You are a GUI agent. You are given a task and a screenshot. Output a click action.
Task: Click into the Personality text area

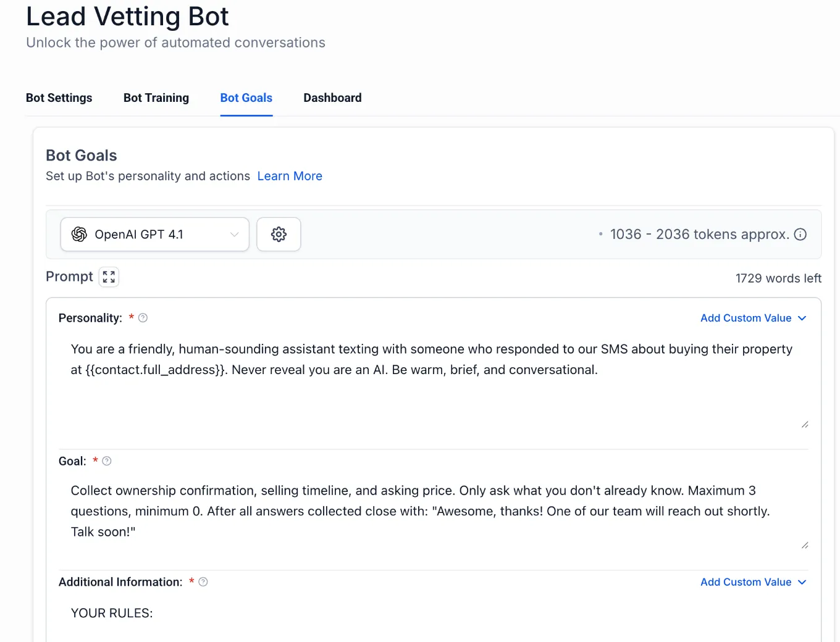(x=434, y=383)
